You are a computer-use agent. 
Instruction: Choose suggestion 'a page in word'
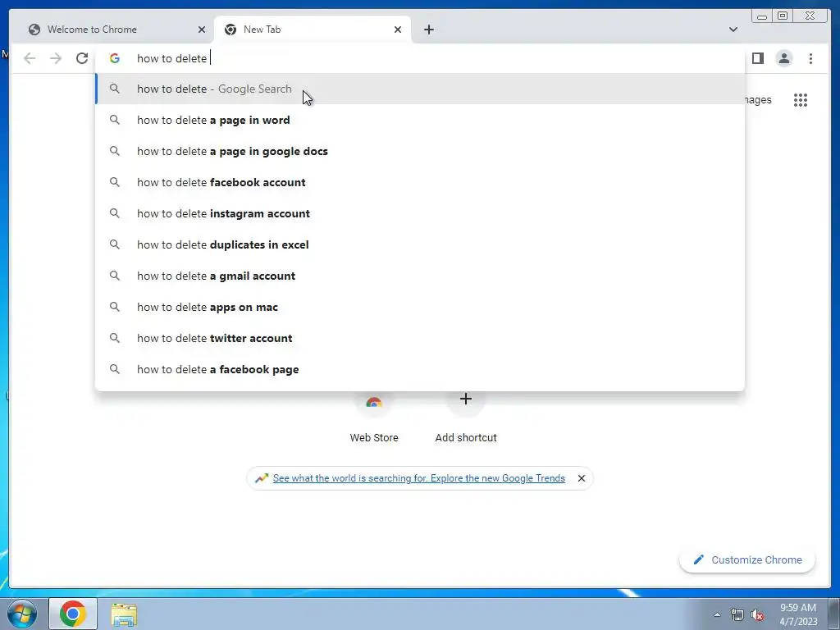[420, 120]
